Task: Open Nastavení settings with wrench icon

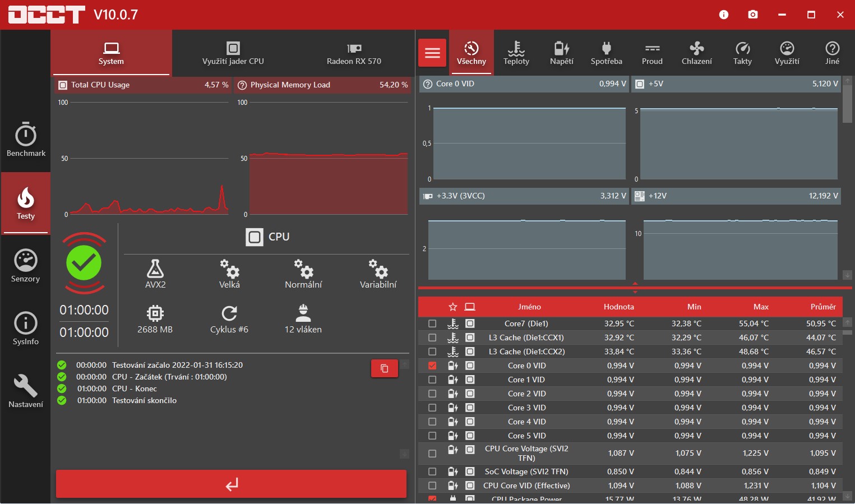Action: (26, 391)
